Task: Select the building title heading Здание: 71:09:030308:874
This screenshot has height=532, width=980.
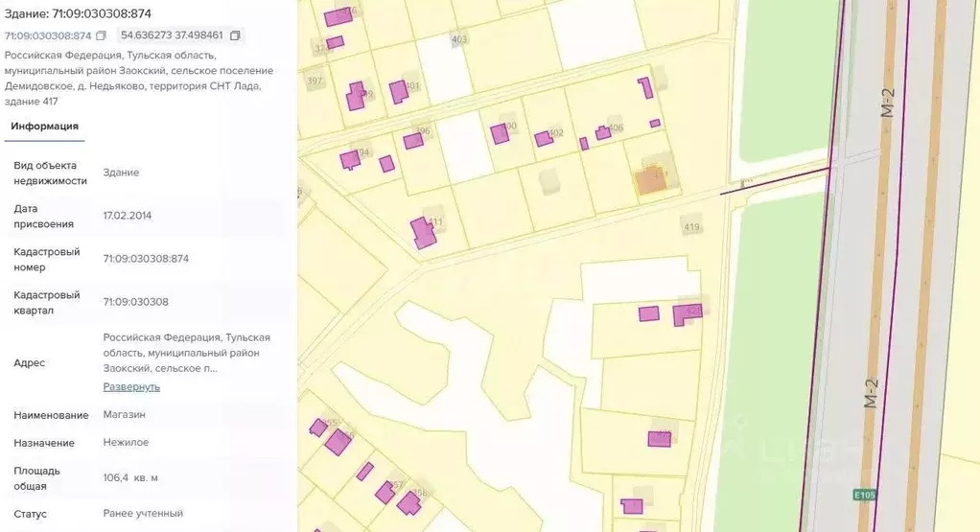Action: pyautogui.click(x=78, y=13)
